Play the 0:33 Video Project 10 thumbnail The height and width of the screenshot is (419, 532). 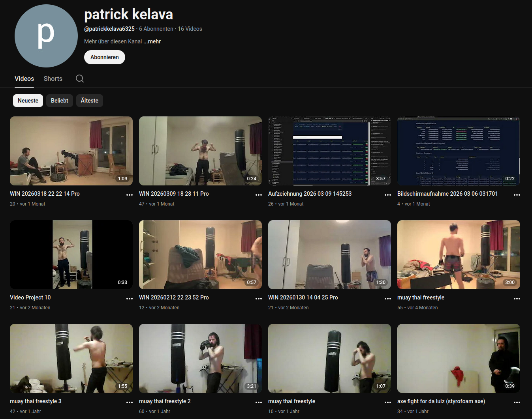(71, 254)
